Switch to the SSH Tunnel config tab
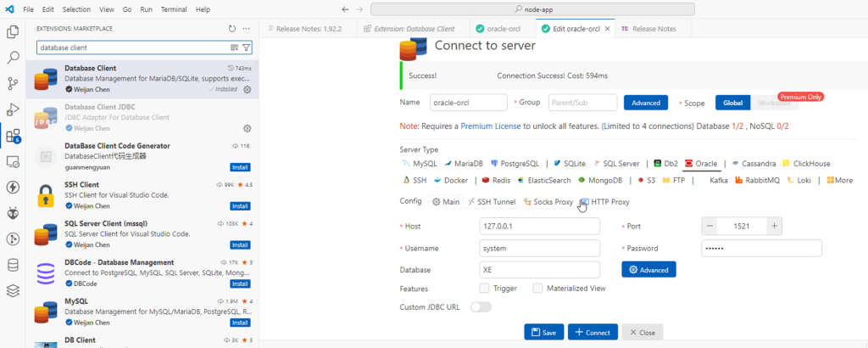868x348 pixels. [491, 202]
